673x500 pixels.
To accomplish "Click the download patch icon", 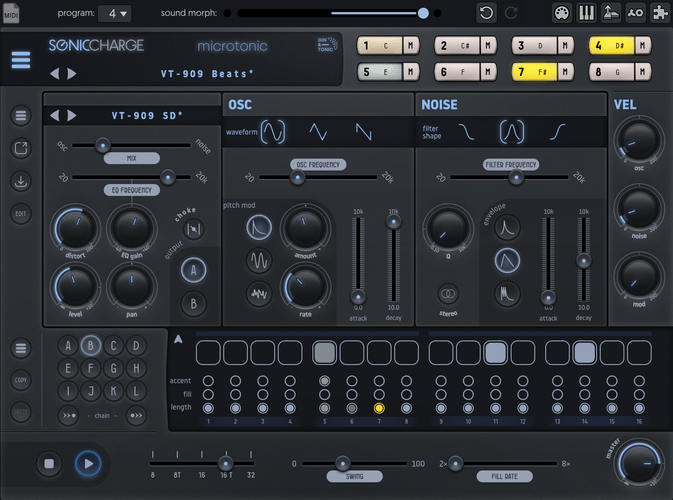I will pos(21,181).
